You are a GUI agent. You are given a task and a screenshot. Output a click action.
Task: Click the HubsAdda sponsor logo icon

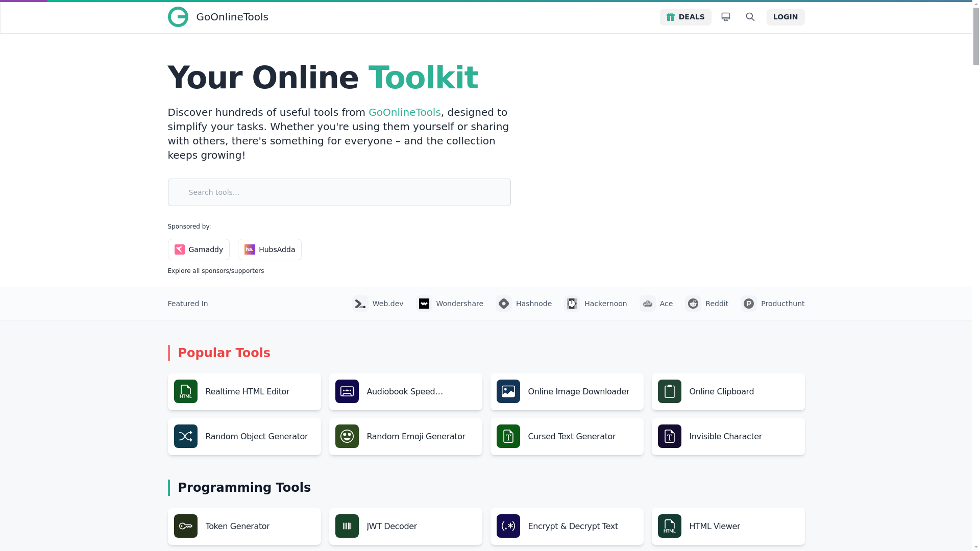(250, 249)
